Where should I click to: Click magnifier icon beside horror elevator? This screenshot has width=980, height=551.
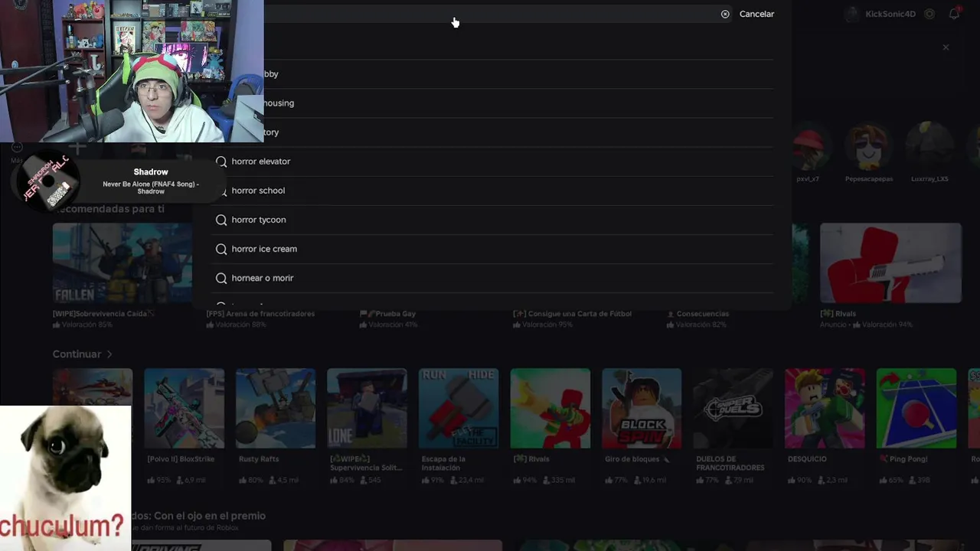pyautogui.click(x=221, y=161)
